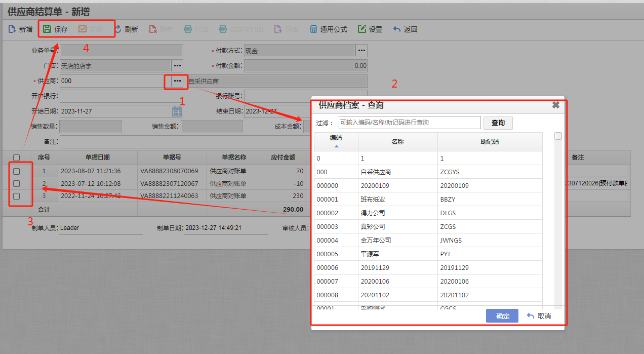This screenshot has width=644, height=354.
Task: Click the 打印 print icon
Action: pyautogui.click(x=188, y=29)
